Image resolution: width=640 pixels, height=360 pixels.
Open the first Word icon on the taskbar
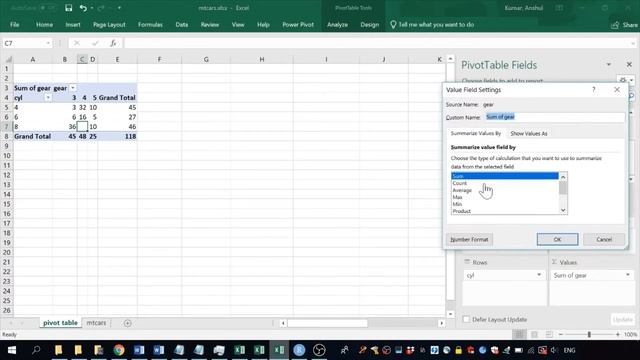pos(139,350)
